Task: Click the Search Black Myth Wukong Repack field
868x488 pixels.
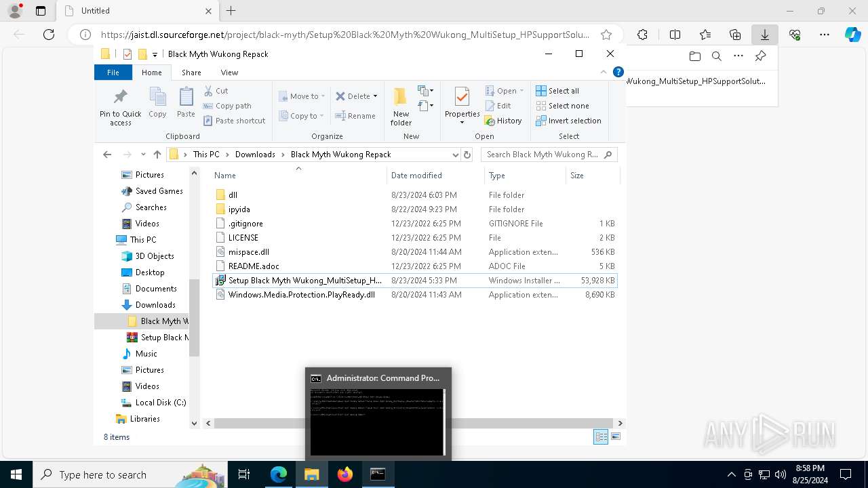Action: pos(549,155)
